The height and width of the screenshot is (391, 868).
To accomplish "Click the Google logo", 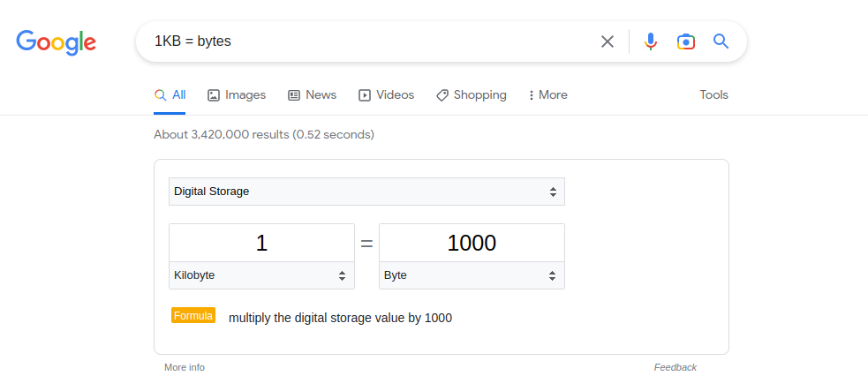I will tap(56, 41).
